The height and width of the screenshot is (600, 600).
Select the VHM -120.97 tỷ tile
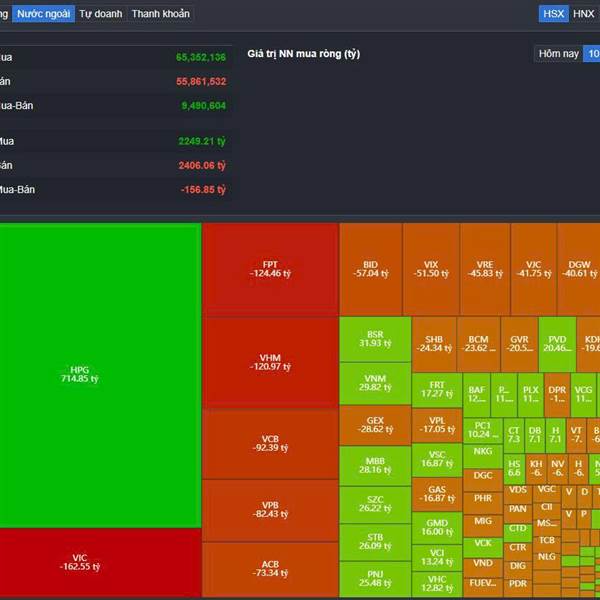(270, 362)
